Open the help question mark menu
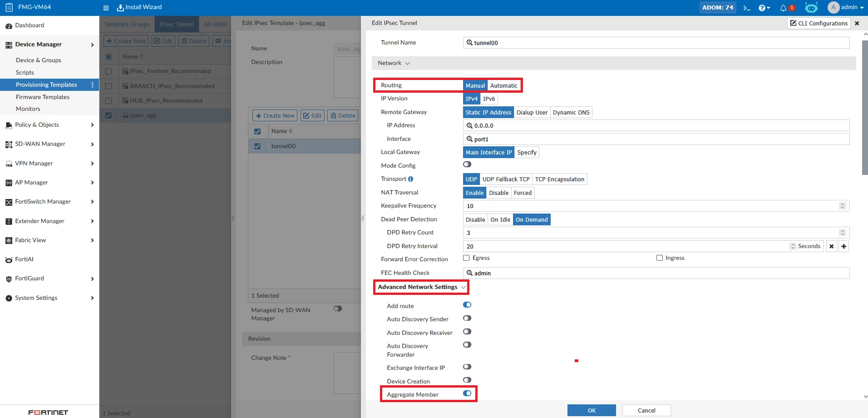The width and height of the screenshot is (868, 418). (x=764, y=8)
